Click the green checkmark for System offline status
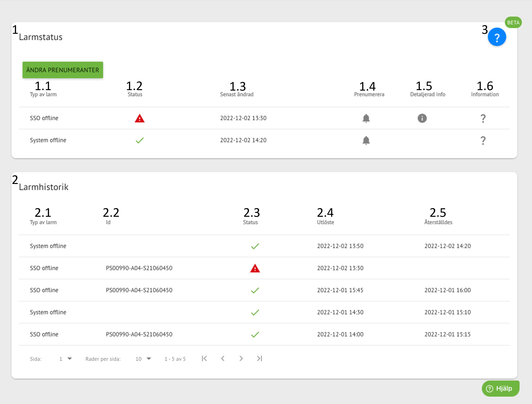Image resolution: width=532 pixels, height=404 pixels. click(140, 140)
